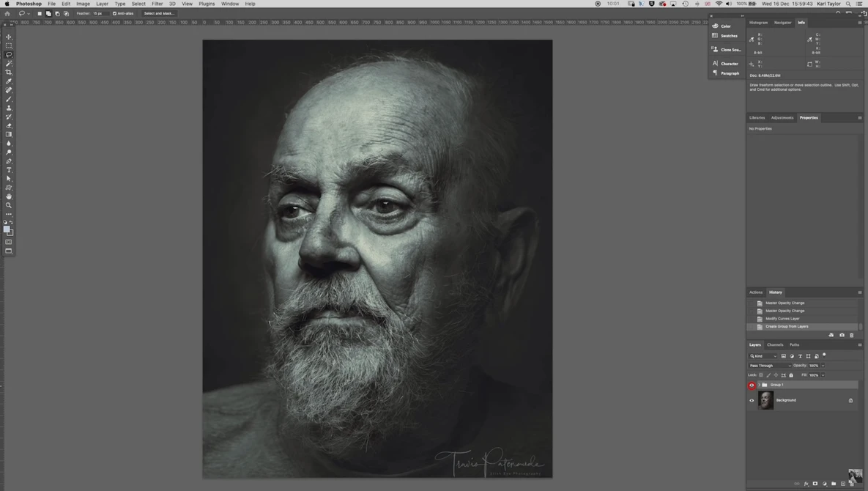This screenshot has width=868, height=491.
Task: Open the Pass Through blend mode dropdown
Action: 770,366
